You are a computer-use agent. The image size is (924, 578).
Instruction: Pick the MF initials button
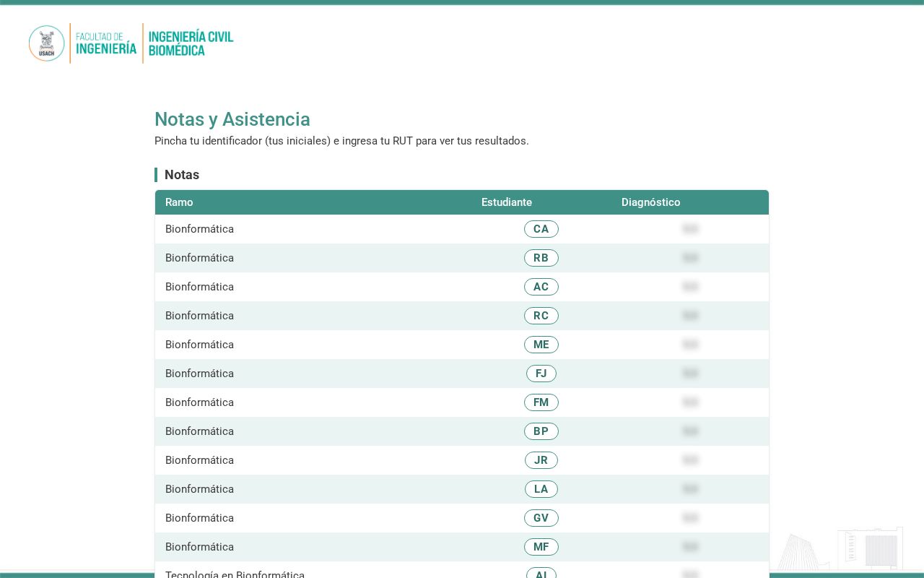point(541,547)
